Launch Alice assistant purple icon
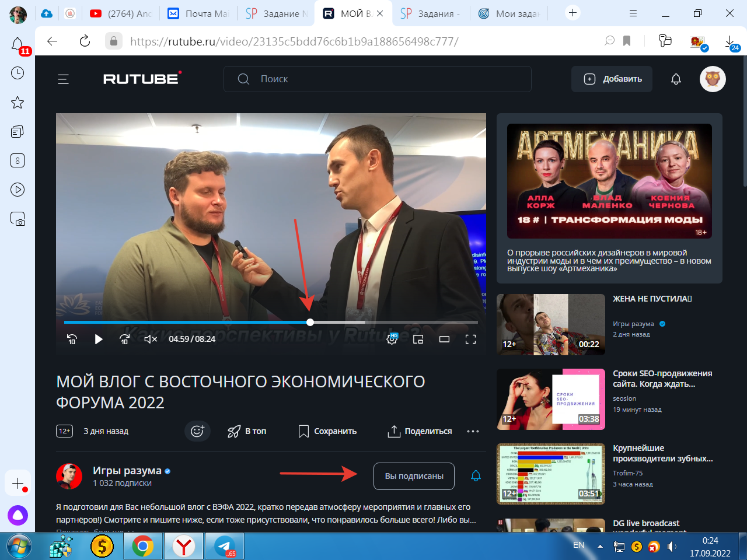 18,515
